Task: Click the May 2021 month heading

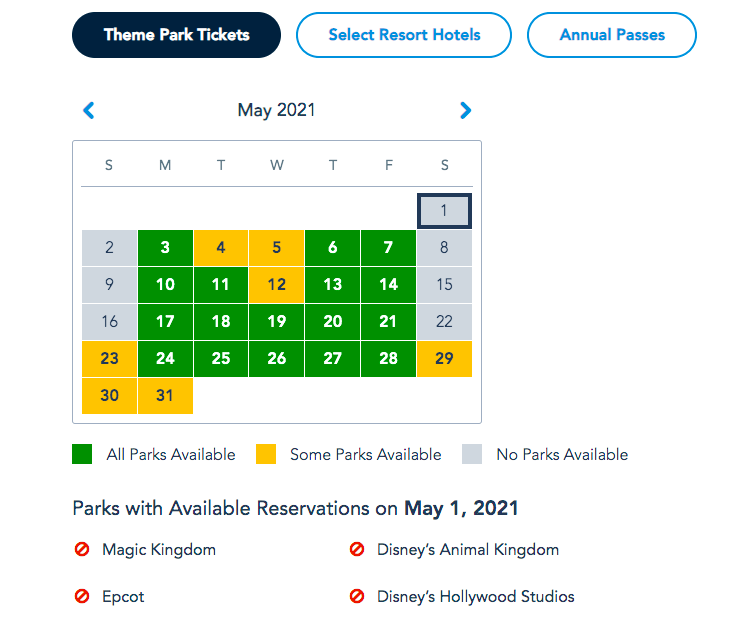Action: [276, 110]
